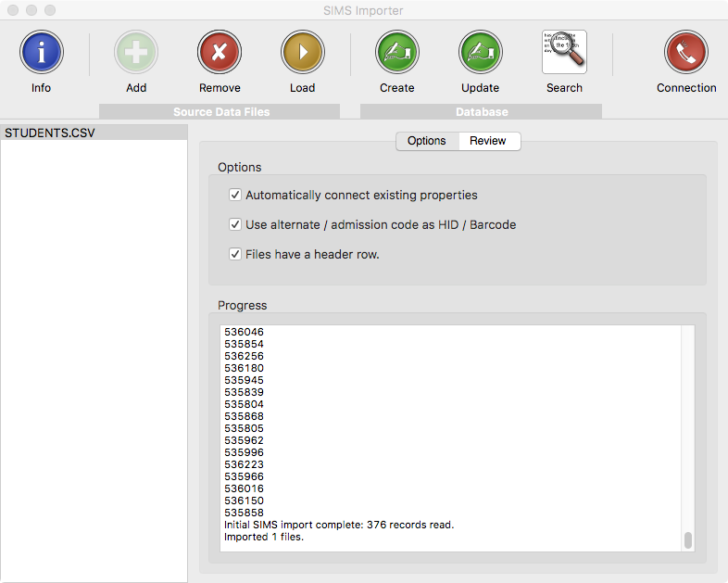This screenshot has height=583, width=728.
Task: Click the Source Data Files group label
Action: (x=220, y=111)
